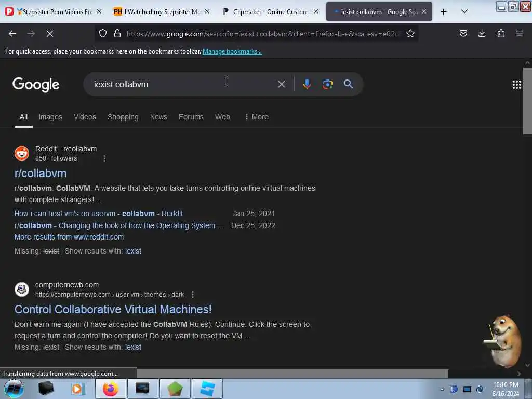Click the vertical page scrollbar thumb
The width and height of the screenshot is (532, 399).
pyautogui.click(x=527, y=101)
